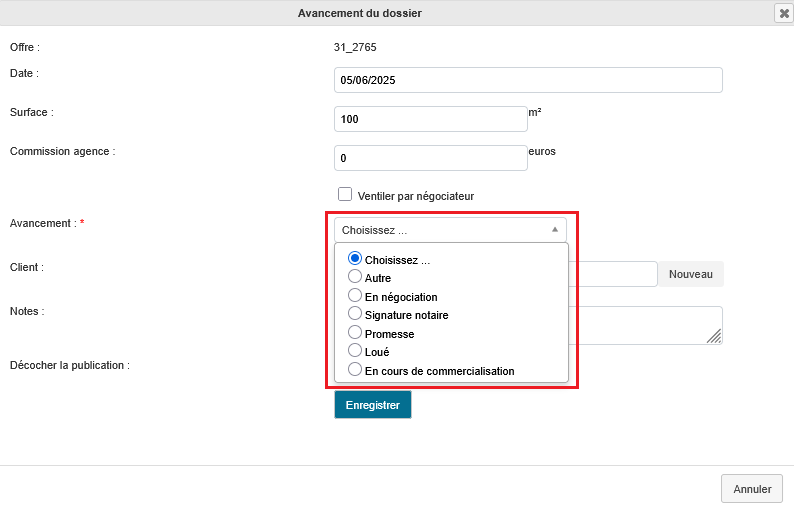Click the Enregistrer button
794x514 pixels.
click(372, 405)
